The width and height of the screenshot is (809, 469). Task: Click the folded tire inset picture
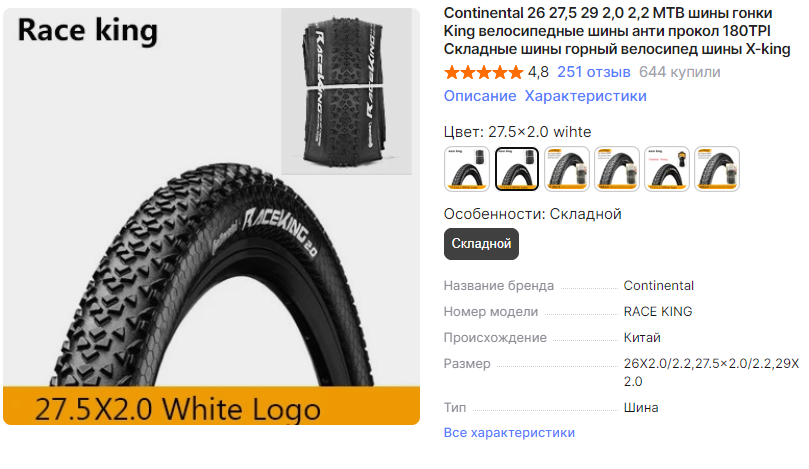(346, 91)
